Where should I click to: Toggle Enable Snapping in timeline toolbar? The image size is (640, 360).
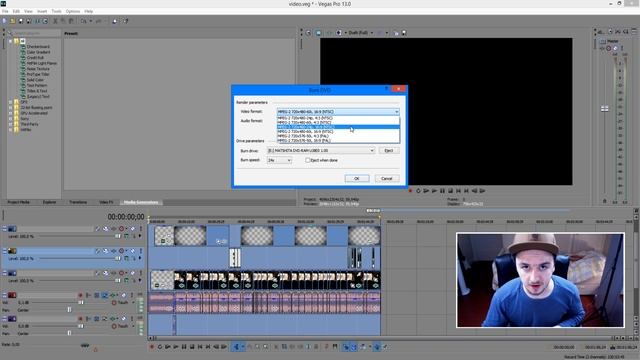(346, 347)
